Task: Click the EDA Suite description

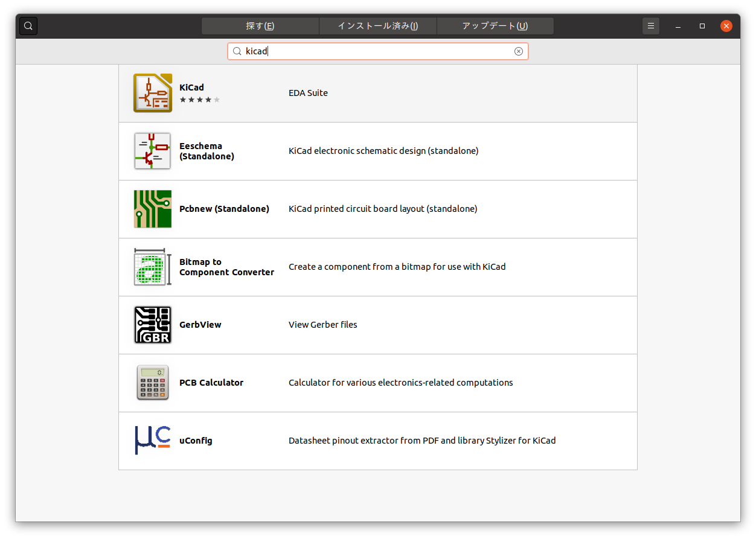Action: click(308, 93)
